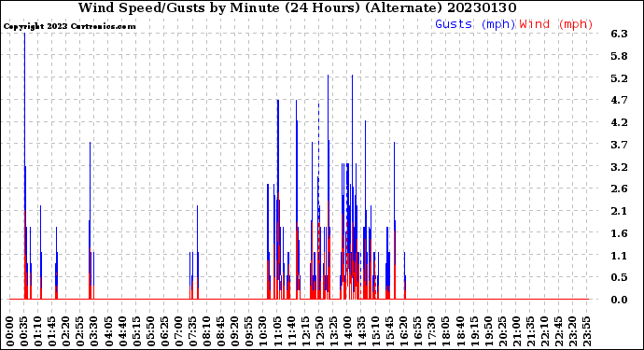The width and height of the screenshot is (644, 350).
Task: Select the 6.3 y-axis value
Action: [x=619, y=34]
